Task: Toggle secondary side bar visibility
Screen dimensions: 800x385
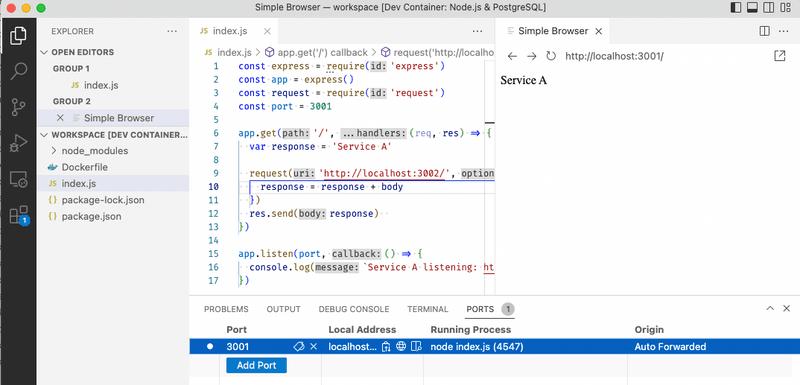Action: point(767,8)
